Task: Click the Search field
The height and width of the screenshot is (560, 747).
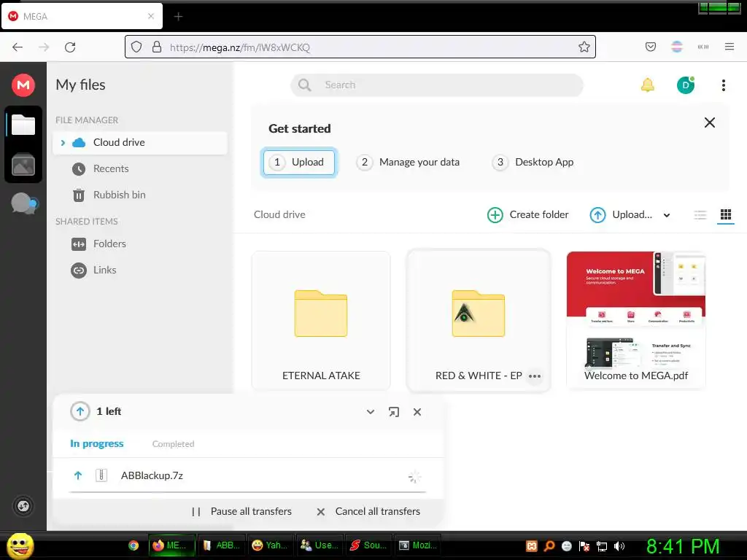Action: pos(437,85)
